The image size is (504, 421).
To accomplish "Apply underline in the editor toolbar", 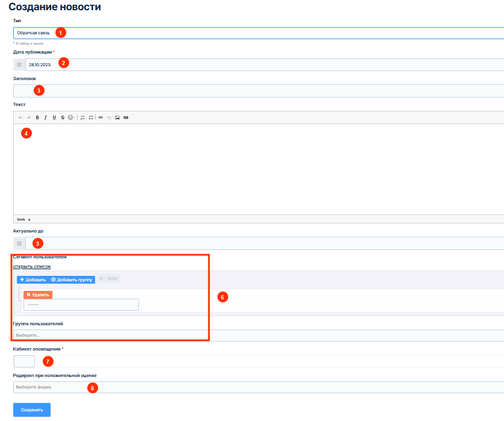I will coord(54,117).
